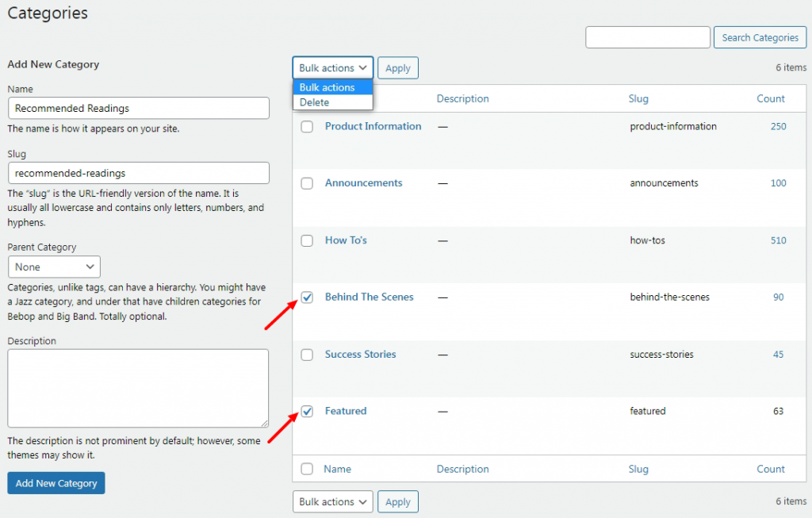
Task: Check the Announcements category checkbox
Action: [307, 183]
